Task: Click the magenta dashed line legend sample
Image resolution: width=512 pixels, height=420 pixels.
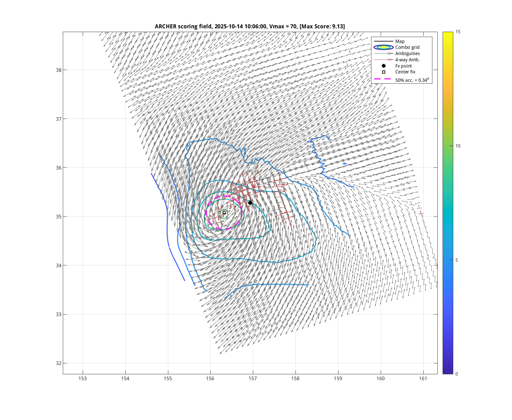Action: coord(382,79)
